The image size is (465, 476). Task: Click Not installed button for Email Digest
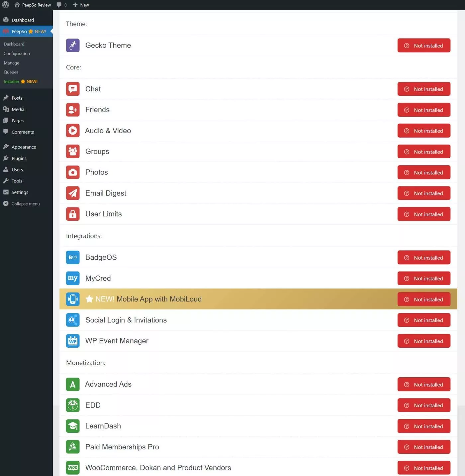[x=424, y=193]
